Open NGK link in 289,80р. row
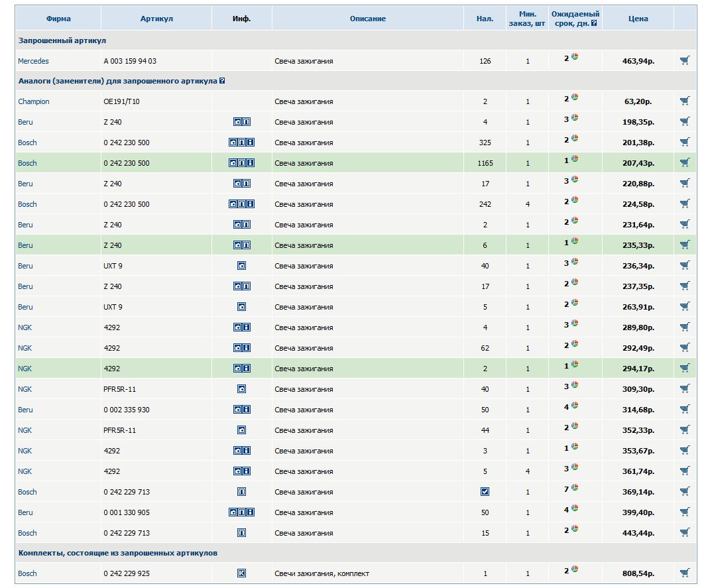 tap(25, 327)
